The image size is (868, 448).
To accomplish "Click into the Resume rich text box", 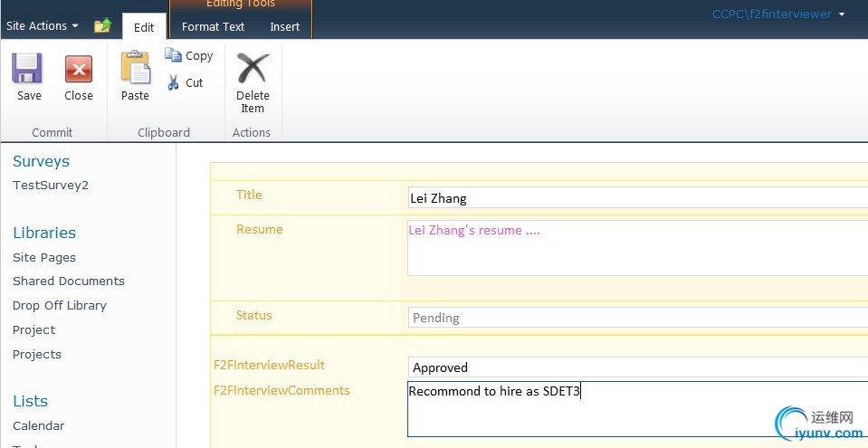I will pyautogui.click(x=638, y=248).
